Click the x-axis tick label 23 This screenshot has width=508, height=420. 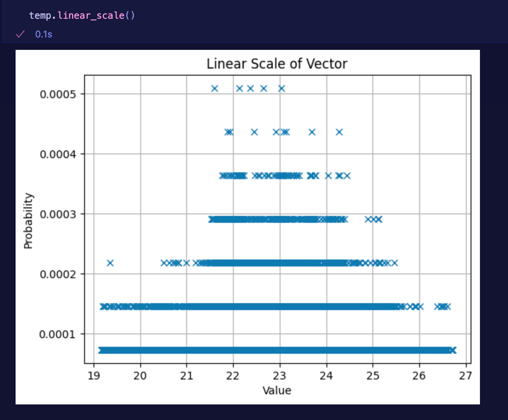click(x=280, y=376)
